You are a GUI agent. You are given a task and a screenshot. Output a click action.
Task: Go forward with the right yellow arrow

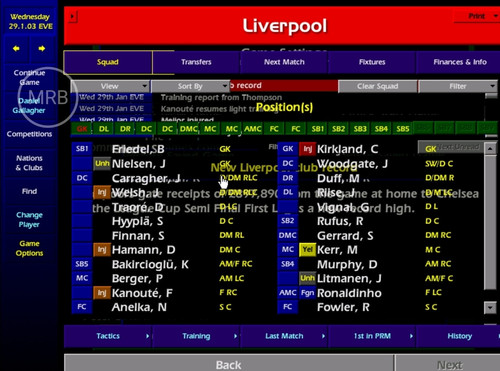42,49
